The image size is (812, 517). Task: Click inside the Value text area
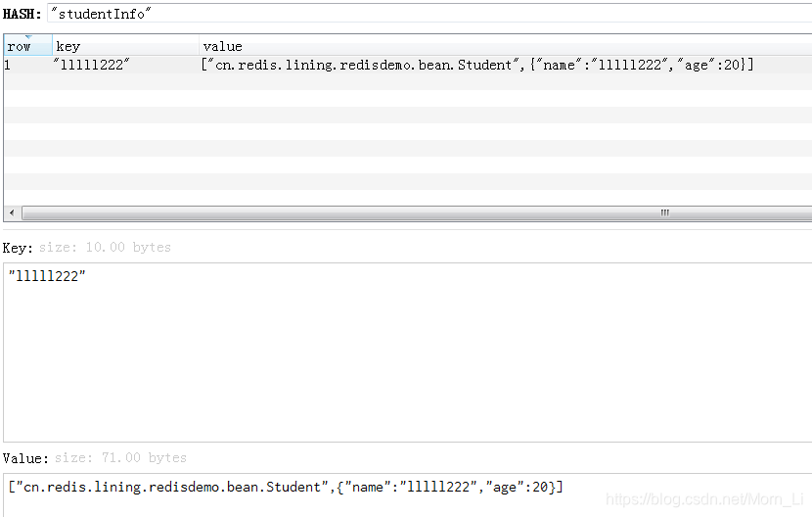408,495
